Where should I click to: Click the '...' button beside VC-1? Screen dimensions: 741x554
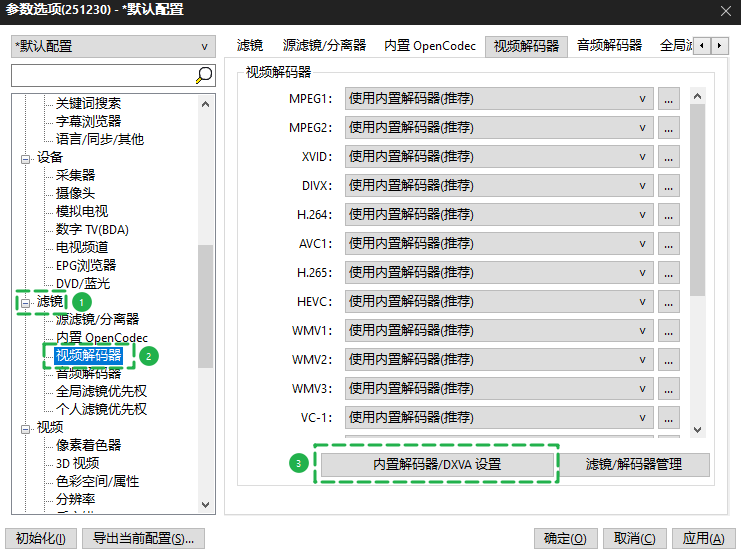(669, 417)
